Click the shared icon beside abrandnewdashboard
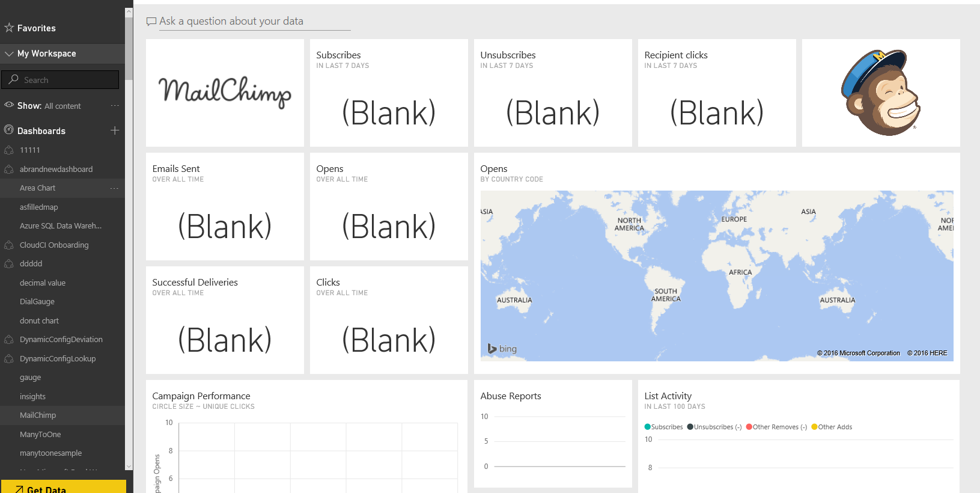This screenshot has width=980, height=493. click(x=9, y=169)
